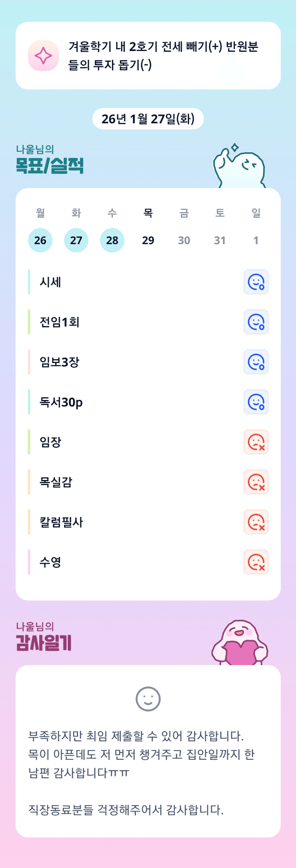Viewport: 296px width, 868px height.
Task: Click the pink sparkle star icon
Action: tap(43, 56)
